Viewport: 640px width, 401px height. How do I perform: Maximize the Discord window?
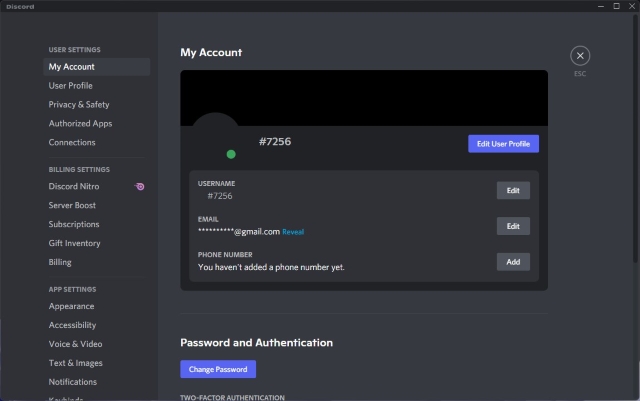point(616,6)
